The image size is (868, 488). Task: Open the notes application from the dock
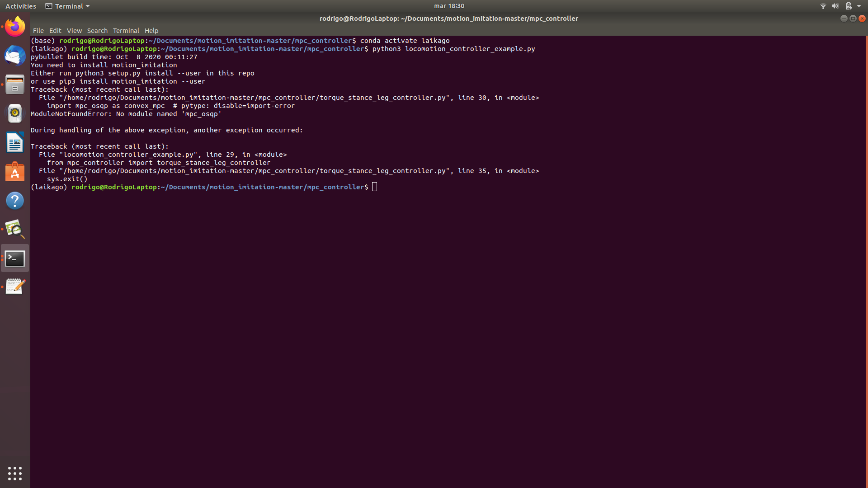coord(15,286)
